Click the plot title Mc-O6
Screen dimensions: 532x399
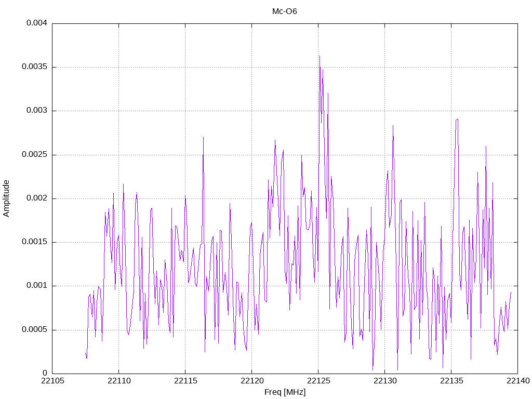point(284,11)
